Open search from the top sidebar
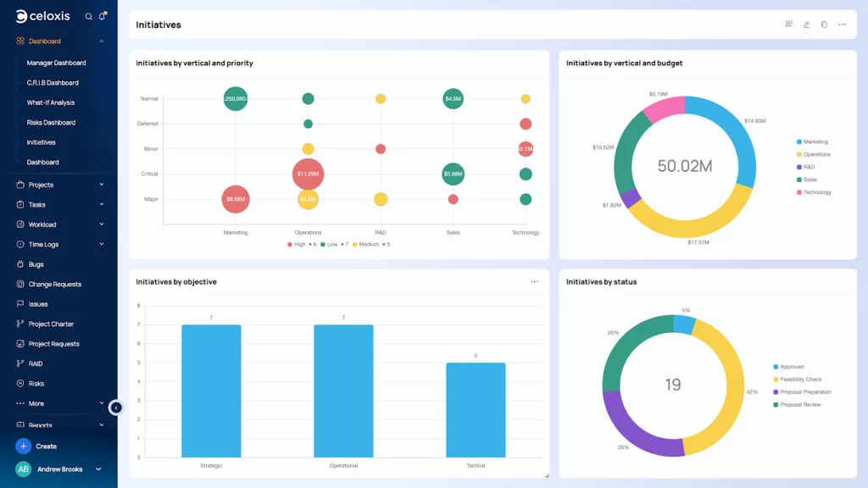 pos(88,15)
